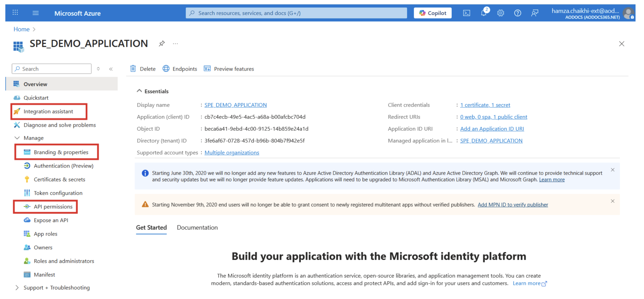Open API permissions
Viewport: 644px width, 299px height.
(53, 207)
